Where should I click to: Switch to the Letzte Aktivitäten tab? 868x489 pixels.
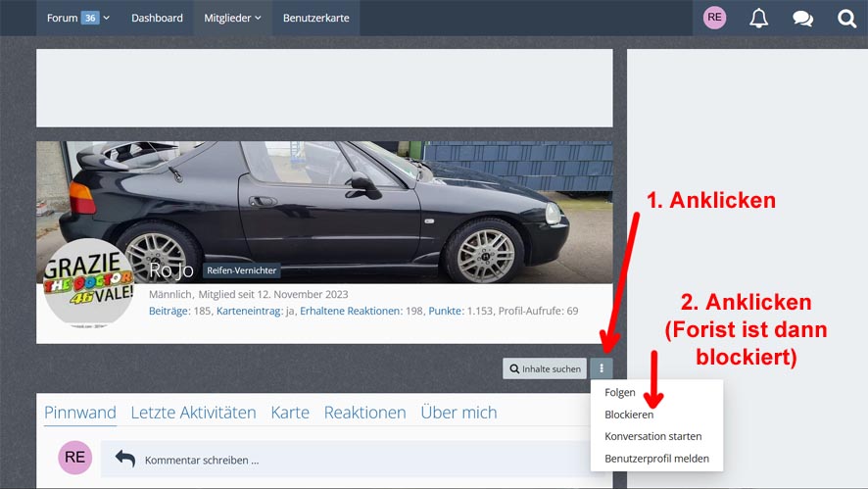tap(193, 413)
